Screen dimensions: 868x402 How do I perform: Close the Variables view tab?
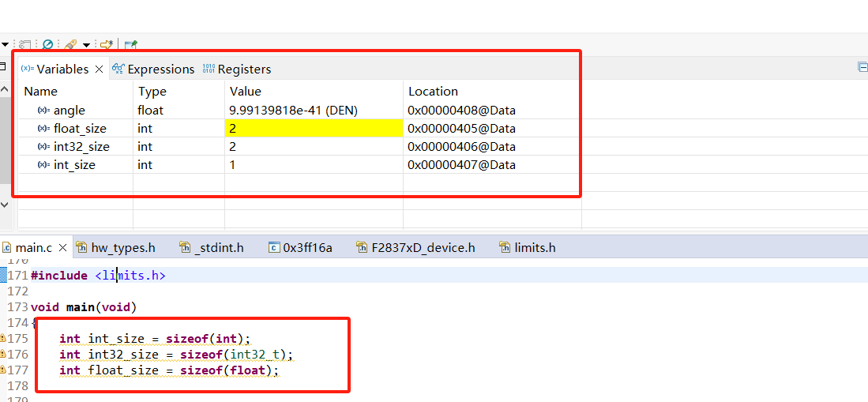[100, 70]
